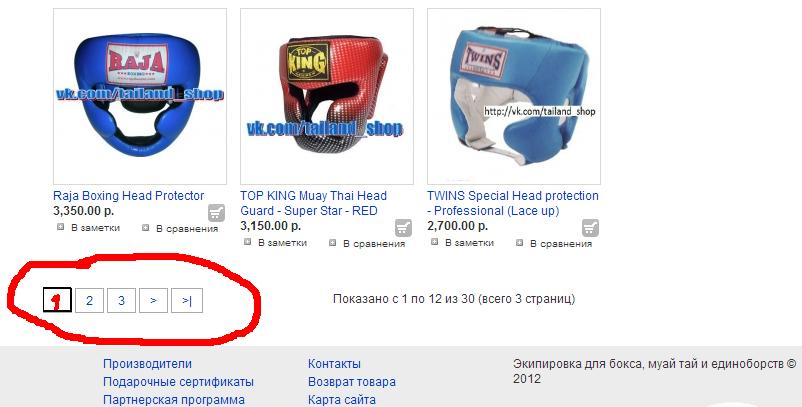This screenshot has height=407, width=802.
Task: Add TWINS Special Head protection to cart
Action: pyautogui.click(x=590, y=228)
